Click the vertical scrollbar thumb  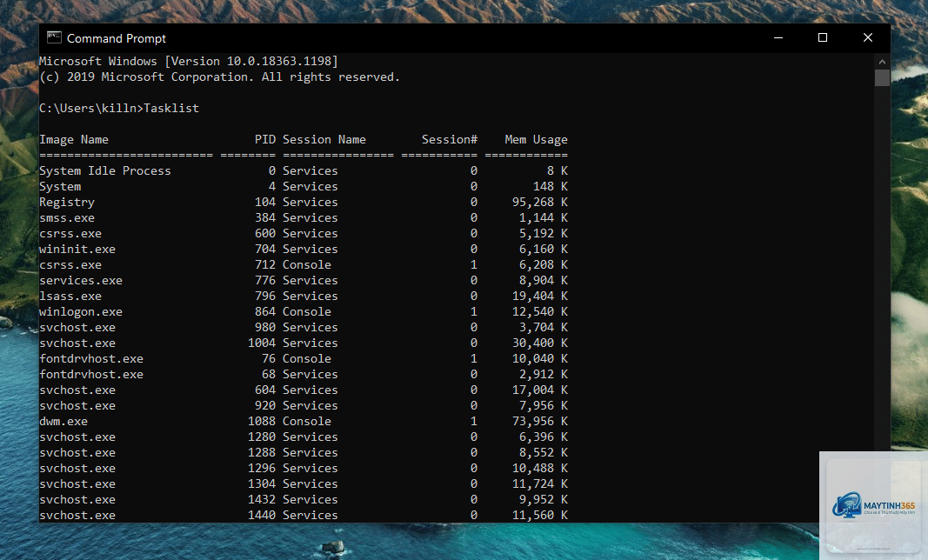pyautogui.click(x=882, y=78)
